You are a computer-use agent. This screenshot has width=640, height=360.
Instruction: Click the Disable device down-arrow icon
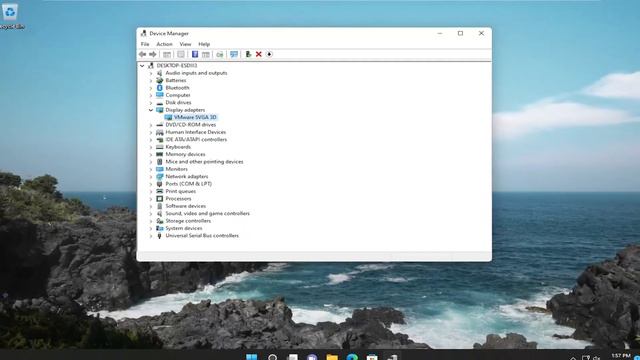click(269, 54)
